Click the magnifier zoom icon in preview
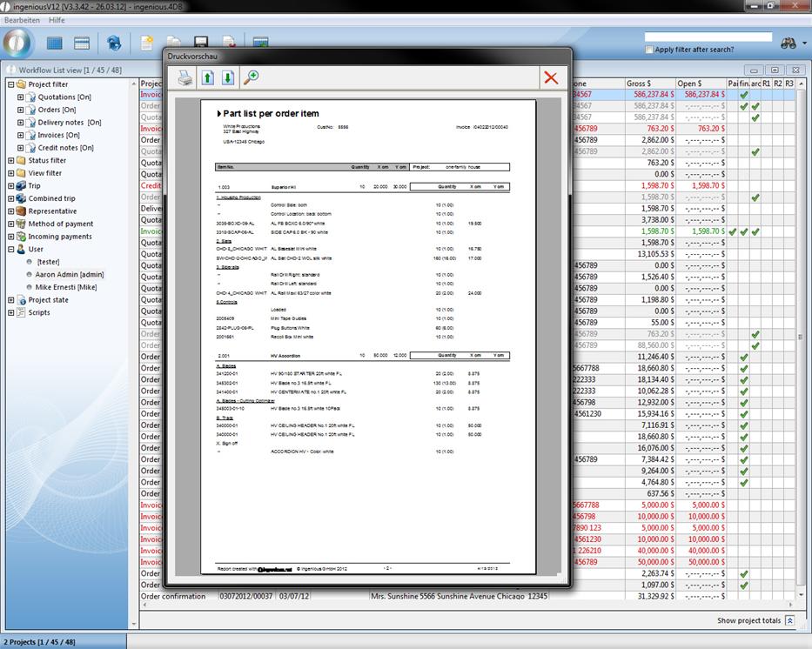The height and width of the screenshot is (649, 812). [251, 78]
